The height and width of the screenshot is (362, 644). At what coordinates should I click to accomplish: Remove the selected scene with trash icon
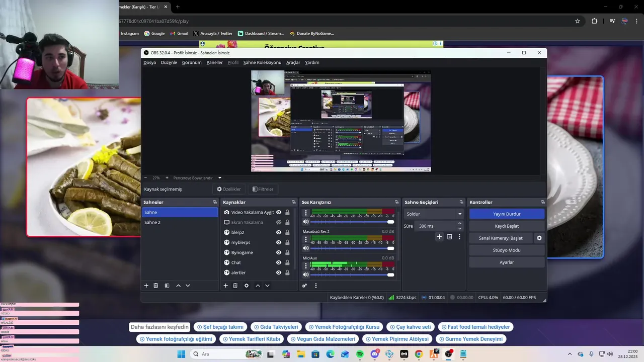coord(156,286)
